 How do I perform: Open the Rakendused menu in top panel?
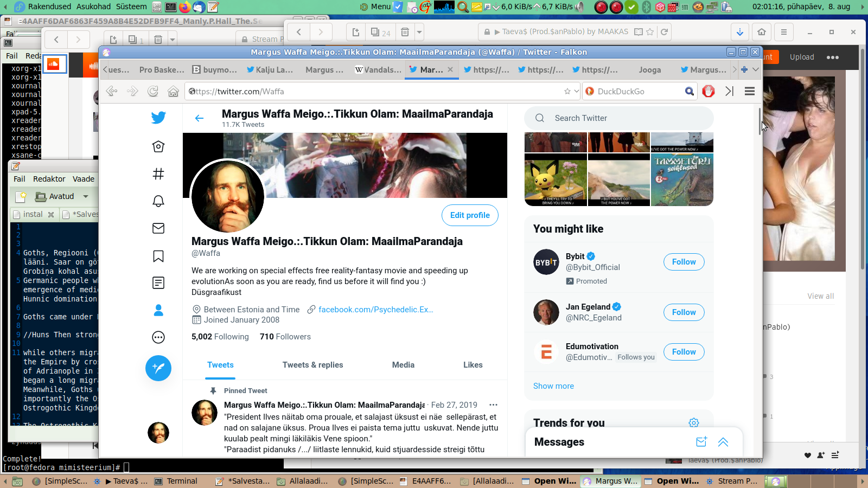click(x=50, y=7)
